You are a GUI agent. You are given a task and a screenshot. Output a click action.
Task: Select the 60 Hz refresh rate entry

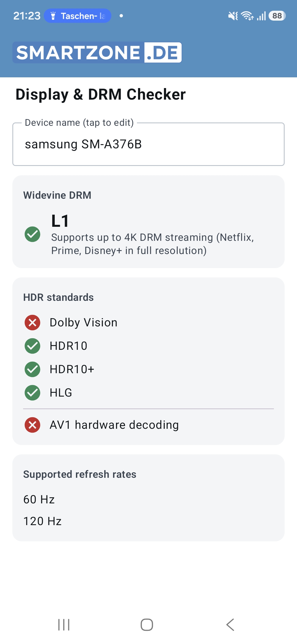click(39, 500)
